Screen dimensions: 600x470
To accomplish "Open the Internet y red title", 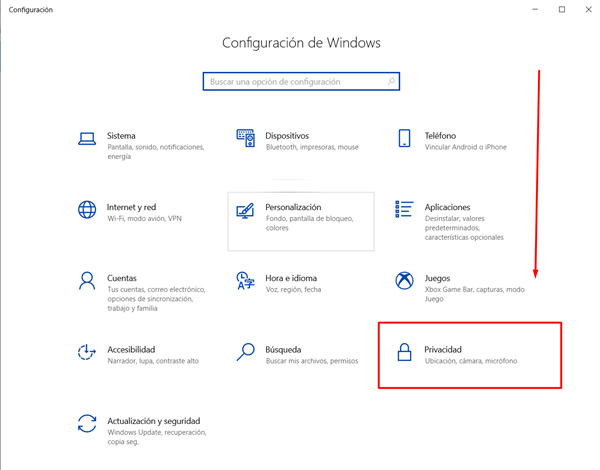I will (x=131, y=207).
